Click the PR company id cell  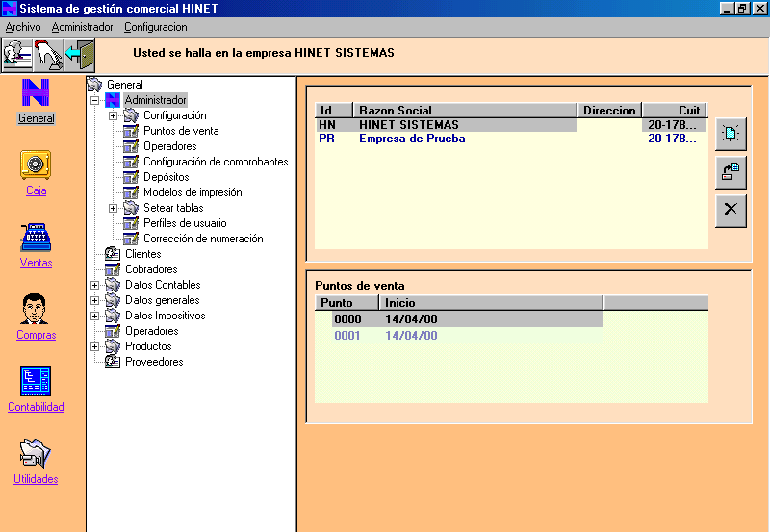(x=327, y=139)
